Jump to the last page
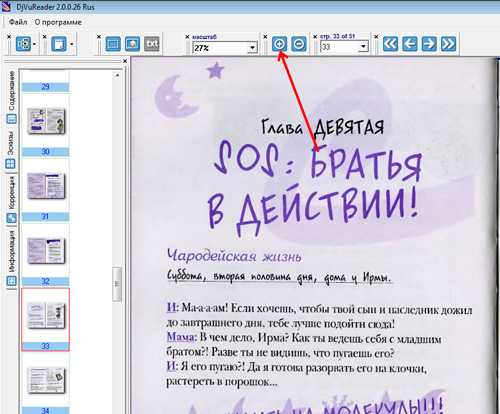This screenshot has width=500, height=414. pyautogui.click(x=448, y=44)
